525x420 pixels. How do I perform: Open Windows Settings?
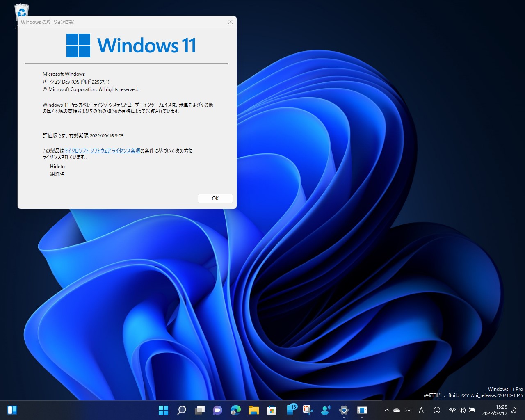click(x=344, y=410)
